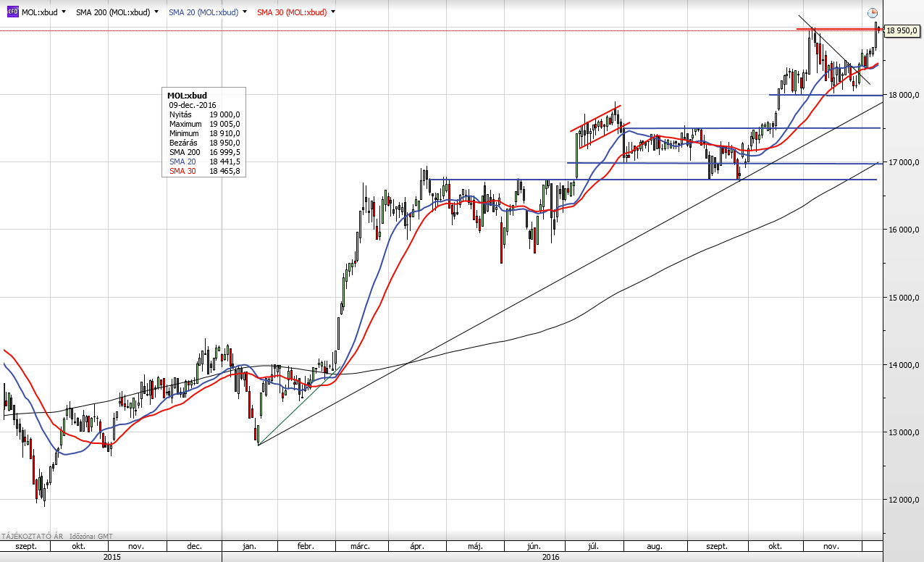Image resolution: width=924 pixels, height=562 pixels.
Task: Select the short black descending trendline in November
Action: pyautogui.click(x=834, y=49)
